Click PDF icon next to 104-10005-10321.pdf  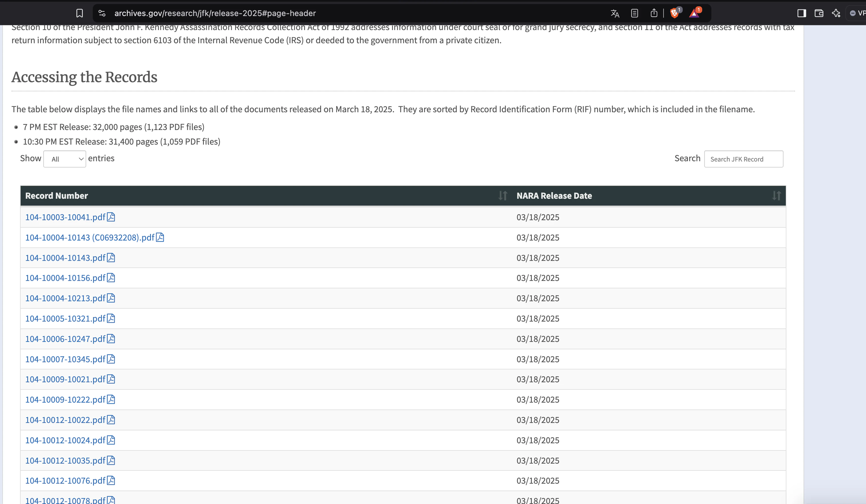(111, 318)
